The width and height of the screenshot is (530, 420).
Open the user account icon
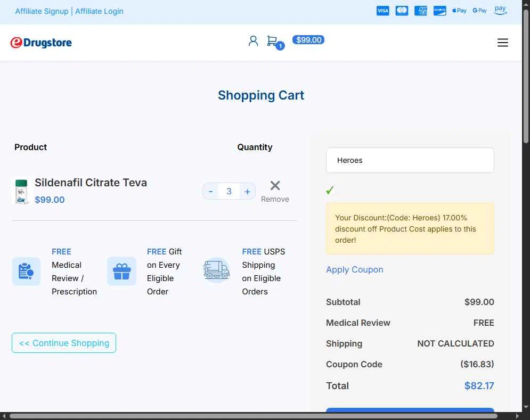(x=253, y=41)
